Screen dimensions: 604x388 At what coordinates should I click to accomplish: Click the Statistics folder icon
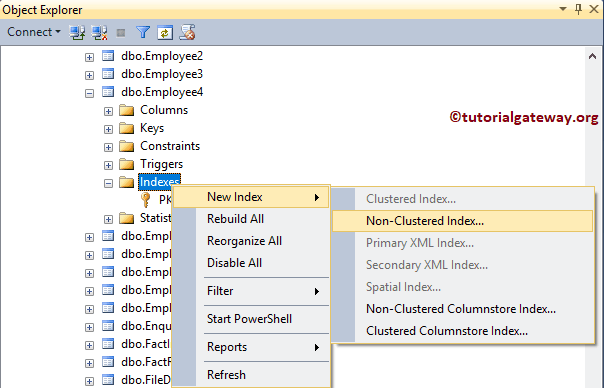point(127,218)
